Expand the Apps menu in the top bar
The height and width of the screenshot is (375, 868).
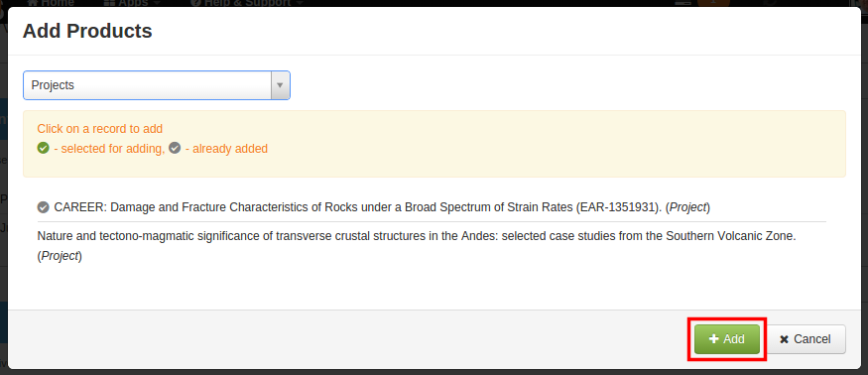(132, 3)
